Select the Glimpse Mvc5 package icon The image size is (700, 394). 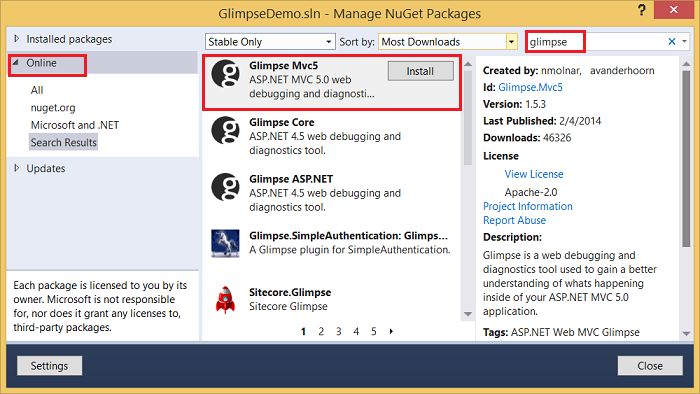click(225, 74)
